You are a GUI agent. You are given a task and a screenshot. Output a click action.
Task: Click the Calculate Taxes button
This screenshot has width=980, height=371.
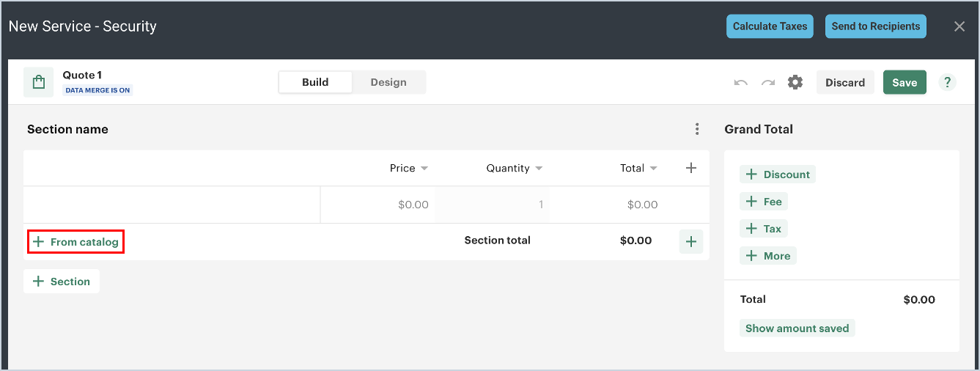pos(770,26)
